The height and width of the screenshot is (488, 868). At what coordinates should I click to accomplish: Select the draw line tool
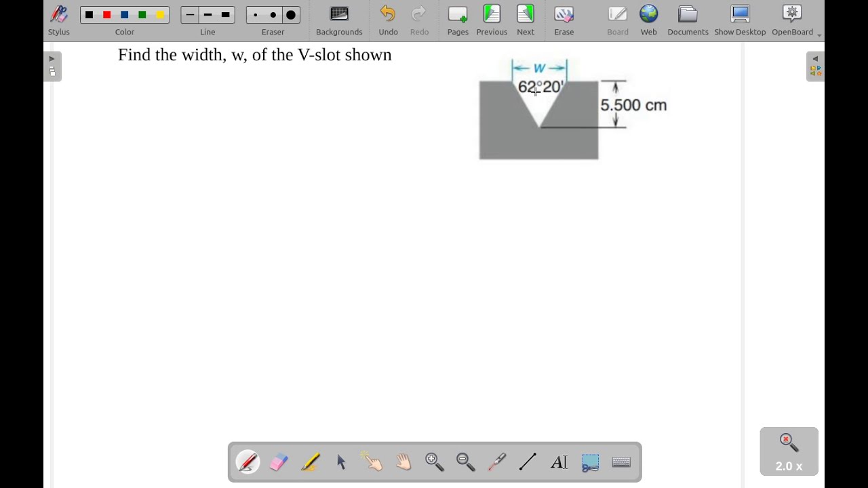tap(528, 462)
